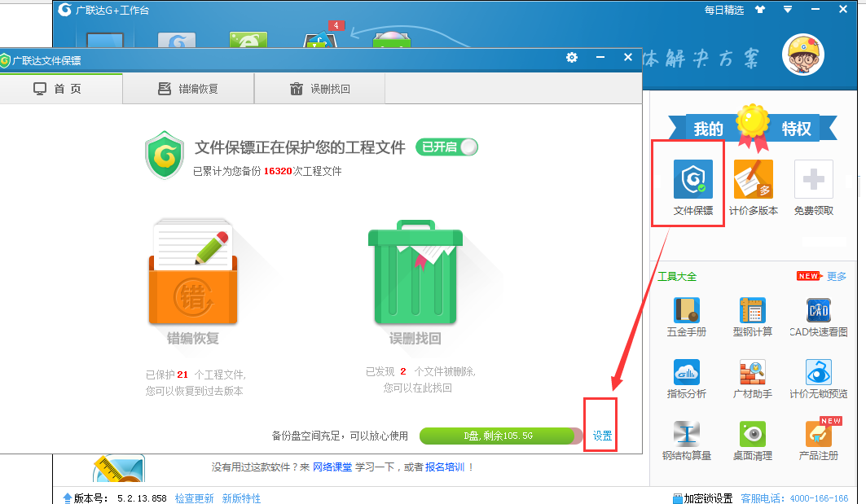Launch the 钢结构算量 tool

click(x=687, y=434)
